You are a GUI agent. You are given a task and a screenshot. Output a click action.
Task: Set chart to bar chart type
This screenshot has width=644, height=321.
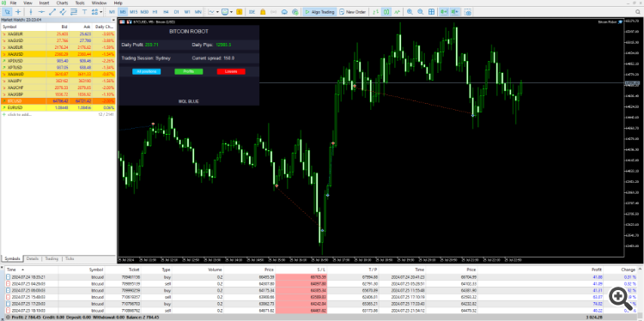pos(375,12)
